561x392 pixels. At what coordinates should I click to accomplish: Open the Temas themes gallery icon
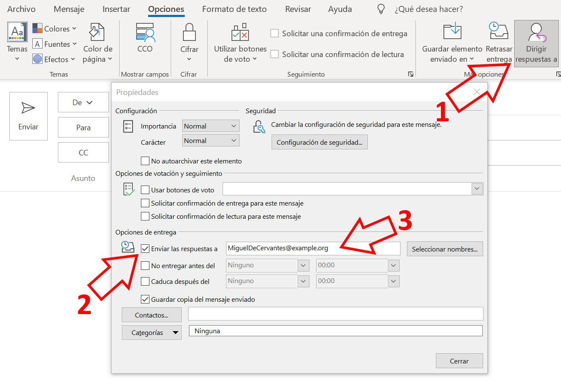pyautogui.click(x=17, y=32)
